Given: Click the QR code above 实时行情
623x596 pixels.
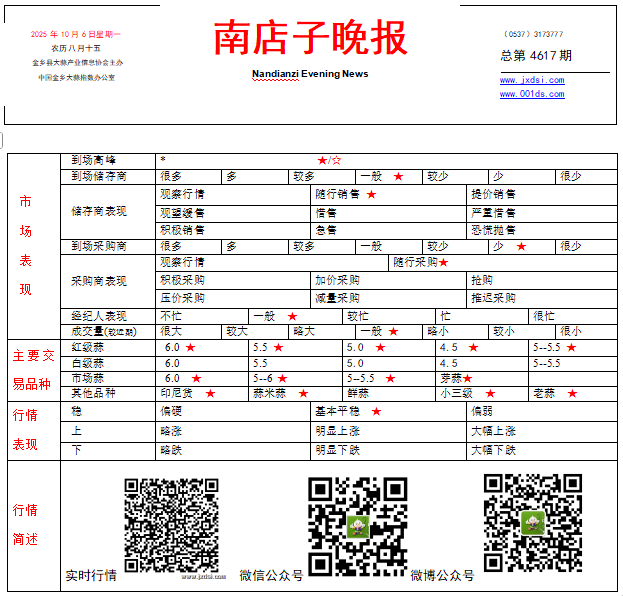Looking at the screenshot, I should [x=171, y=524].
